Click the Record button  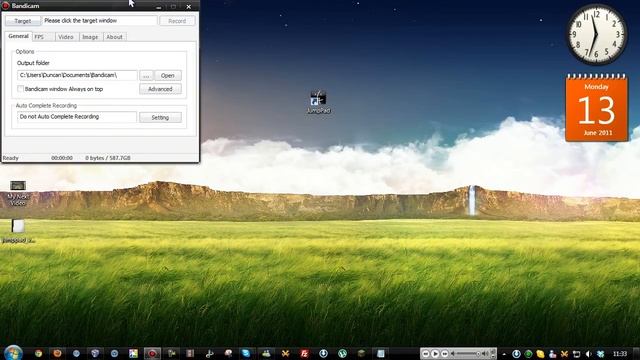tap(177, 21)
